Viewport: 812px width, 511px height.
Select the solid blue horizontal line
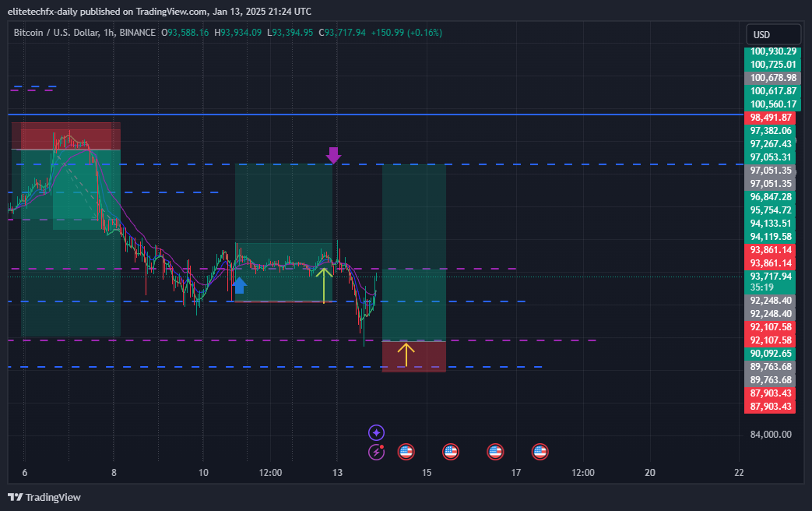coord(375,114)
